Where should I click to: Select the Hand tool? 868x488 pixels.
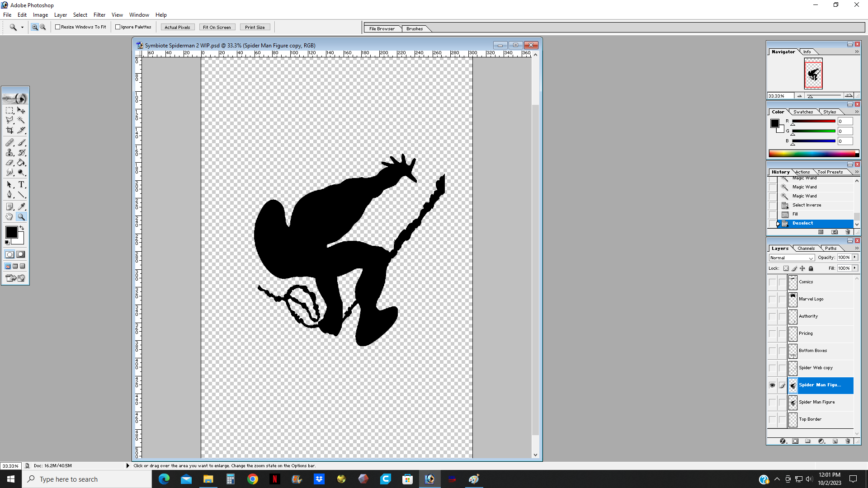click(9, 217)
